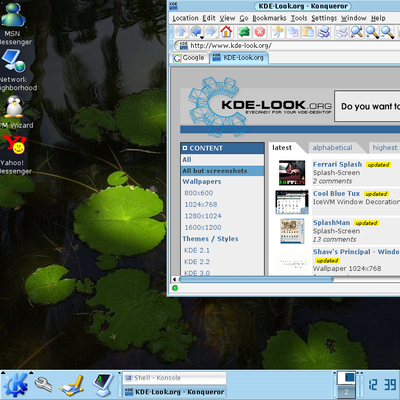The height and width of the screenshot is (400, 400).
Task: Click the Print Frame icon
Action: pos(341,32)
